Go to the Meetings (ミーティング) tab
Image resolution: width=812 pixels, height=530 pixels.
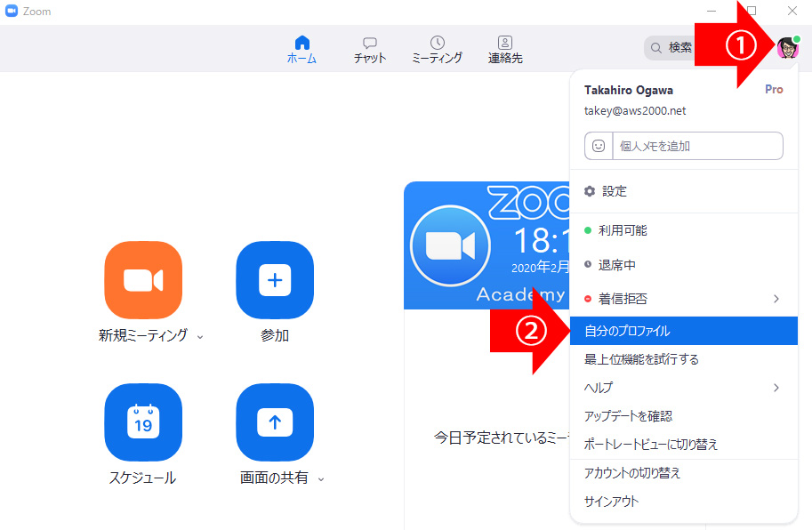pyautogui.click(x=437, y=49)
